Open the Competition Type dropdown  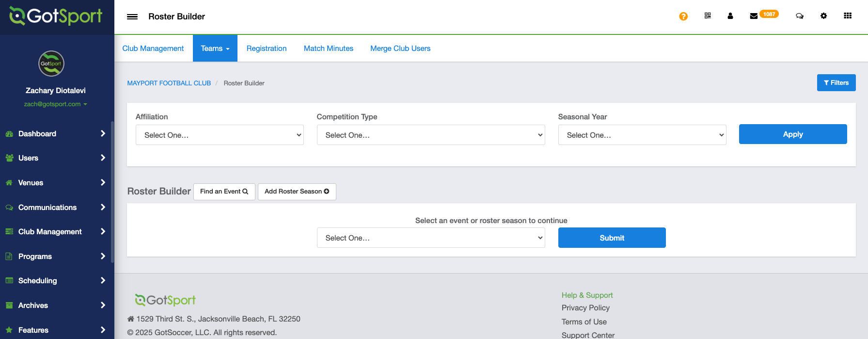[x=431, y=135]
